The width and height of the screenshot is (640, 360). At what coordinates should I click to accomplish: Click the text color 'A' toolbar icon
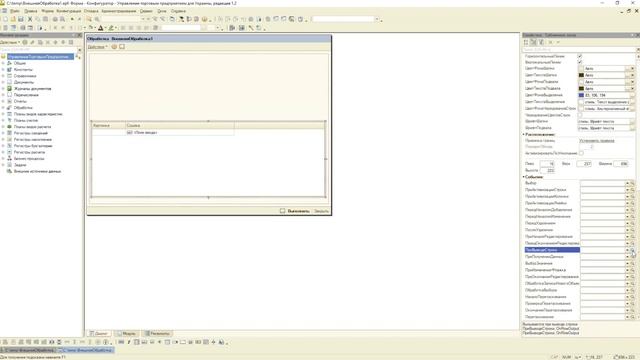[x=101, y=28]
